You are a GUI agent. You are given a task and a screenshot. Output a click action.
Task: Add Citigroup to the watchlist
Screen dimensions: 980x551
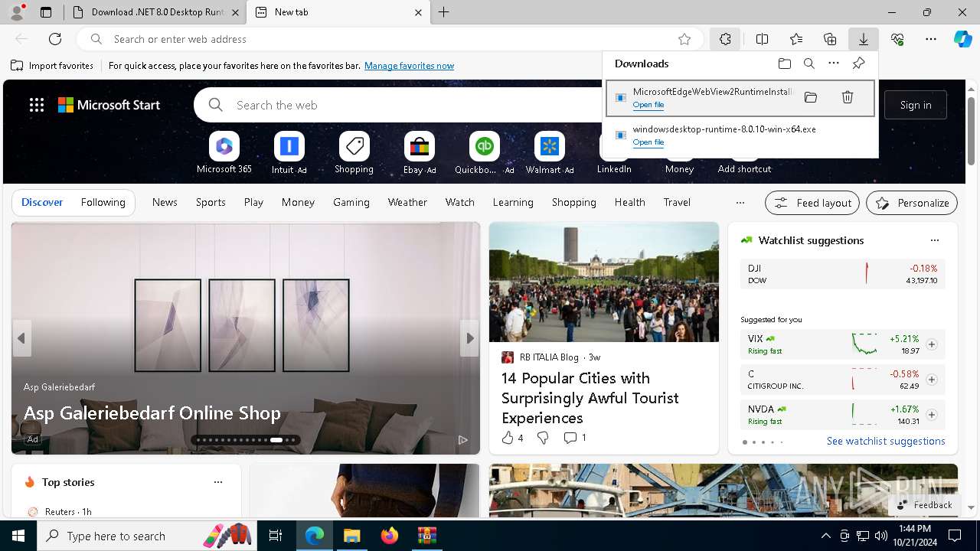point(931,380)
